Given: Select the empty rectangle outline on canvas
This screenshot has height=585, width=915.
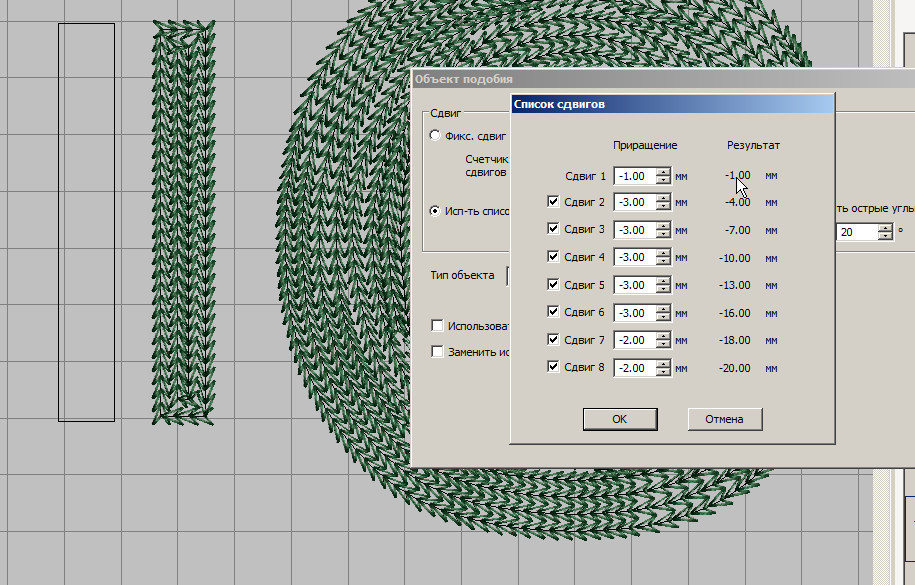Looking at the screenshot, I should pos(59,220).
